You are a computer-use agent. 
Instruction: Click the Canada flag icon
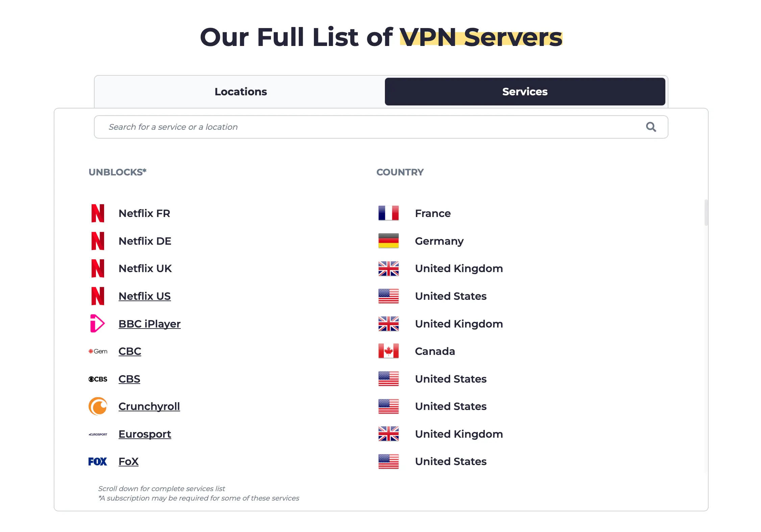[x=389, y=351]
